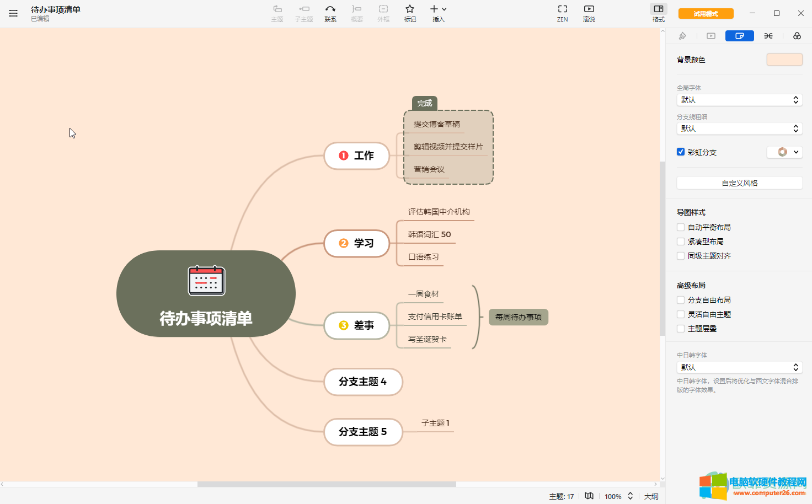Start the Pitch (演说) presentation

tap(589, 13)
